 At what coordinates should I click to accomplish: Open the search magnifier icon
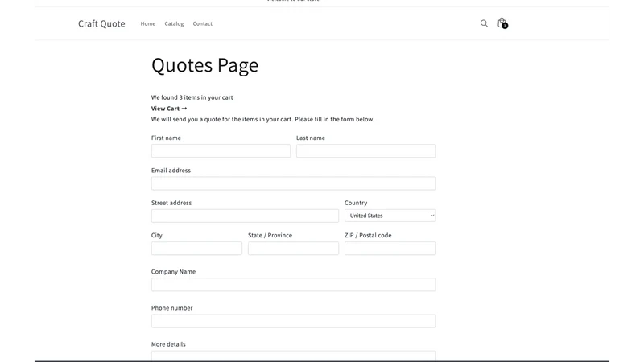[485, 23]
